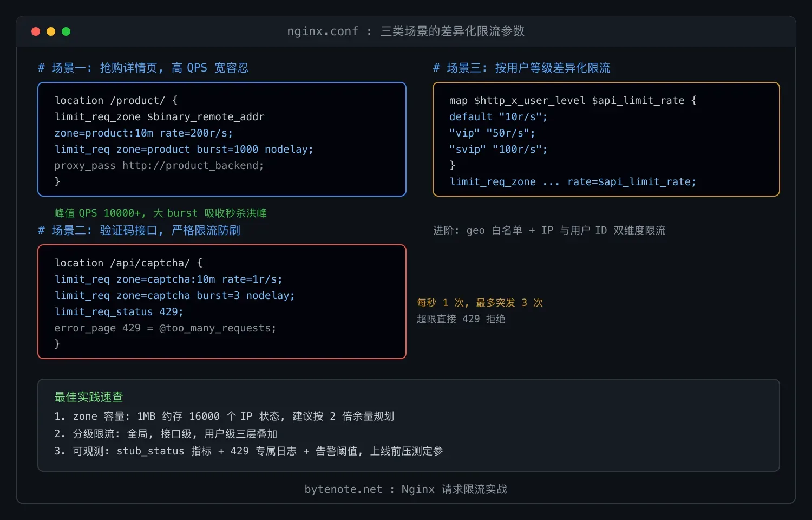The height and width of the screenshot is (520, 812).
Task: Click the footer 'bytenote.net : Nginx 请求限流实战'
Action: coord(406,489)
